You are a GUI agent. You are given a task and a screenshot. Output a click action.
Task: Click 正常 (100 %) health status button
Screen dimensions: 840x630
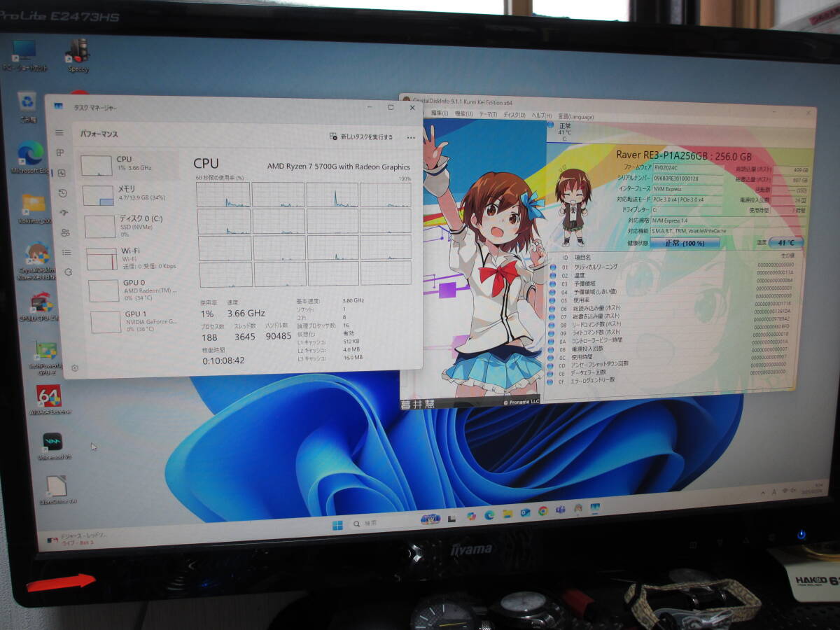[685, 243]
